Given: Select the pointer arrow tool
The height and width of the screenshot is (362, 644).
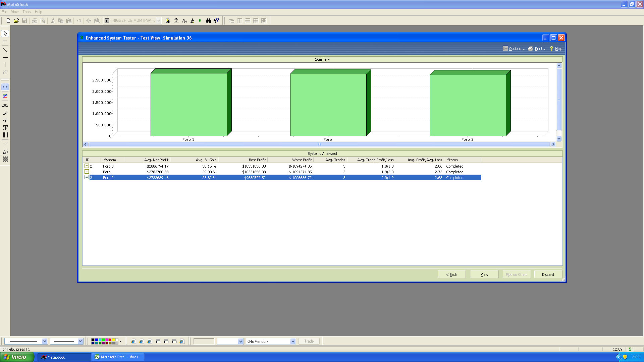Looking at the screenshot, I should click(5, 34).
